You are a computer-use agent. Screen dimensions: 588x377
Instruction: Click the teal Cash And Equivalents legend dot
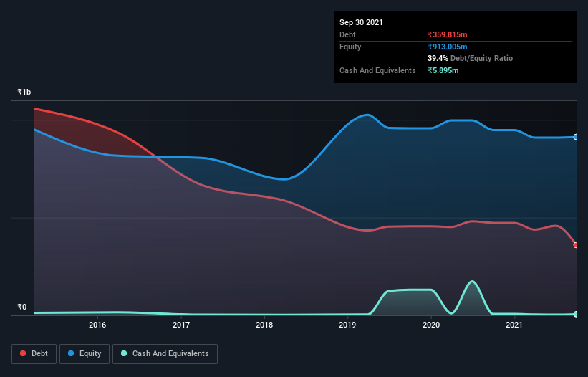click(124, 353)
